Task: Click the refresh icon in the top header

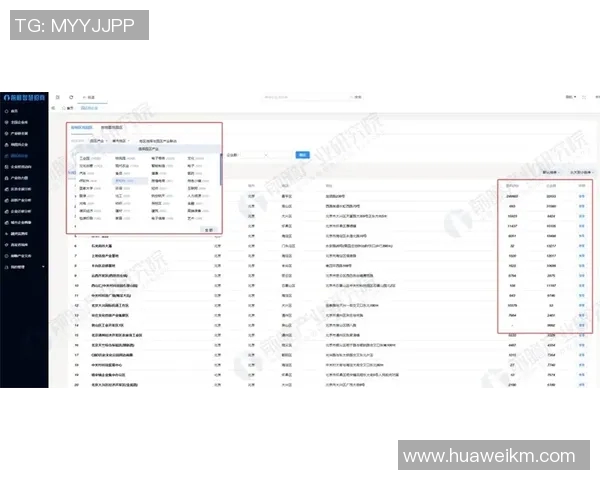Action: coord(71,97)
